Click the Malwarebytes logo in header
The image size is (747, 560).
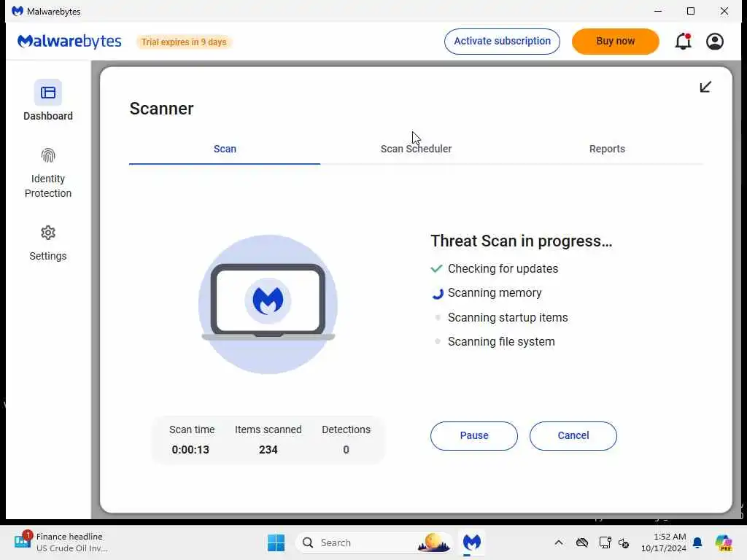click(69, 42)
